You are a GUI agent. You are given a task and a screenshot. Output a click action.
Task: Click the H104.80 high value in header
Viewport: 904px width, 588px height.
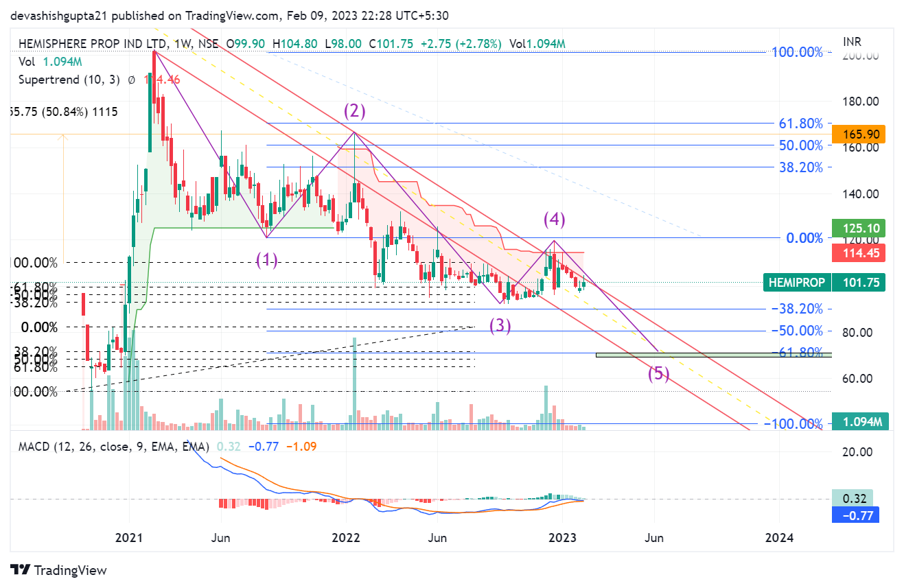click(295, 43)
